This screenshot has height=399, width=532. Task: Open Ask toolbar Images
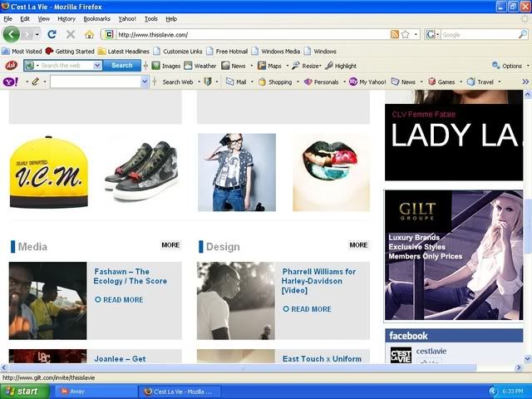pyautogui.click(x=166, y=66)
